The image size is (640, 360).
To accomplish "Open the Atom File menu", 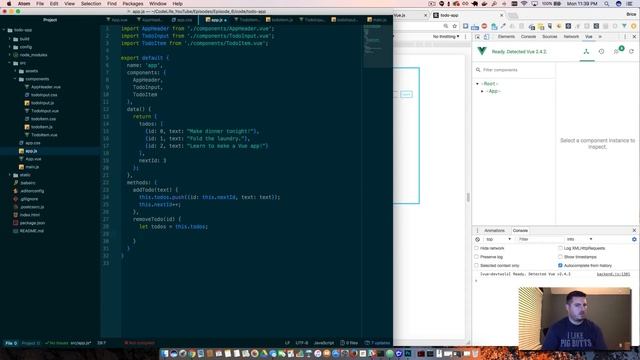I will [x=40, y=4].
